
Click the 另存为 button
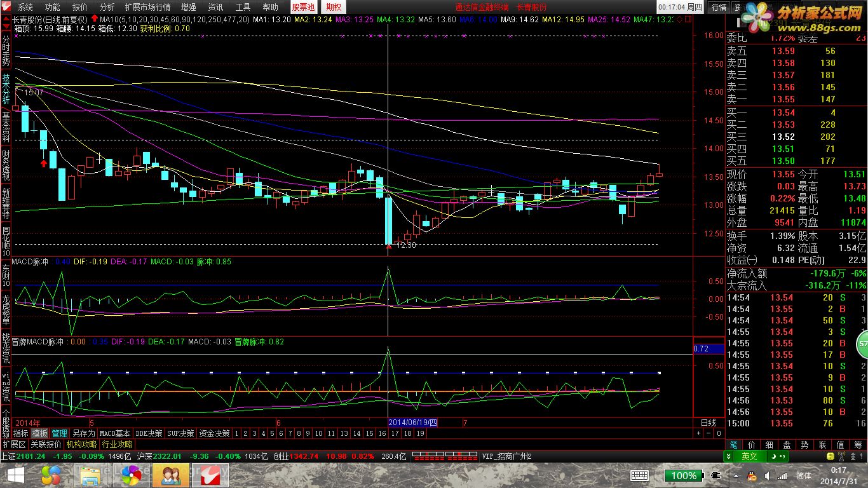coord(83,433)
